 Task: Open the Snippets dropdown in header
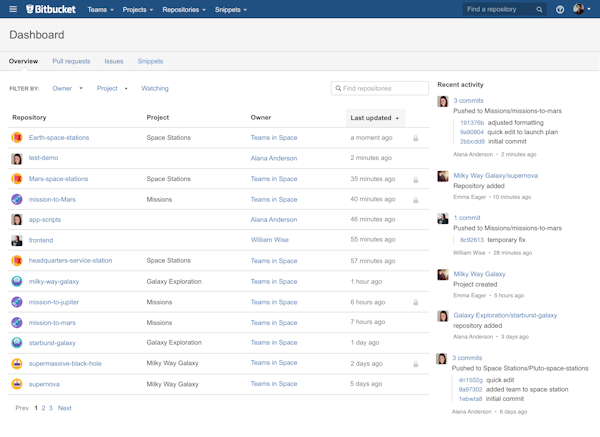click(231, 10)
